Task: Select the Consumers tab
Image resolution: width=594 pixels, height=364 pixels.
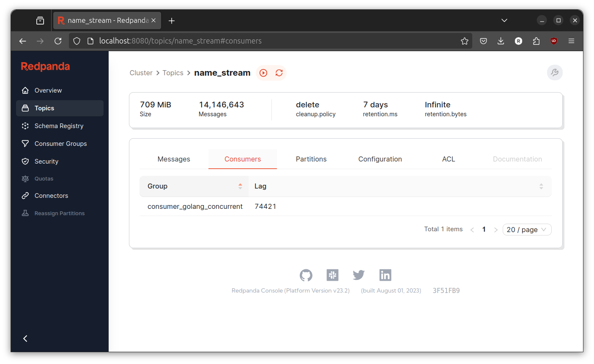Action: (x=243, y=159)
